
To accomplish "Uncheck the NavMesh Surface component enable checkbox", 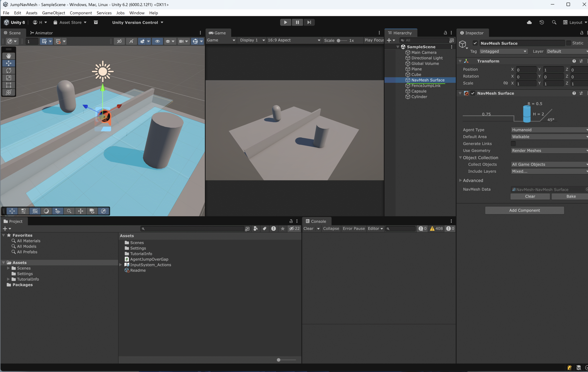I will point(473,93).
